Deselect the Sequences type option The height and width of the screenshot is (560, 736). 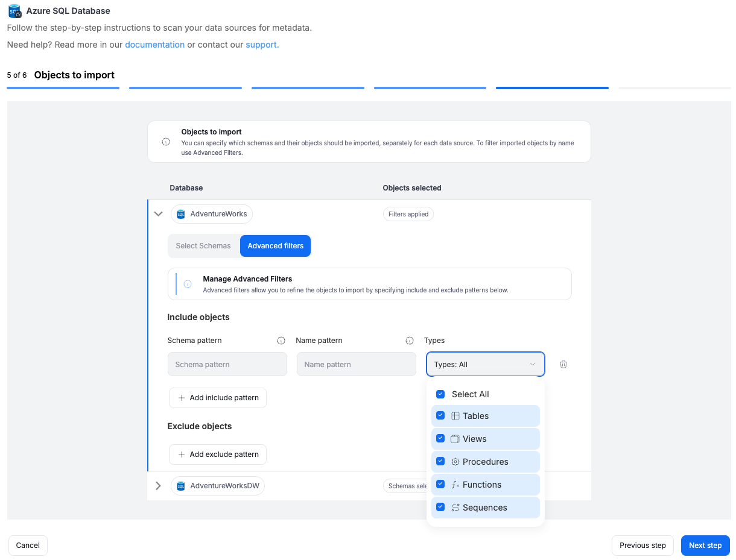(x=440, y=508)
